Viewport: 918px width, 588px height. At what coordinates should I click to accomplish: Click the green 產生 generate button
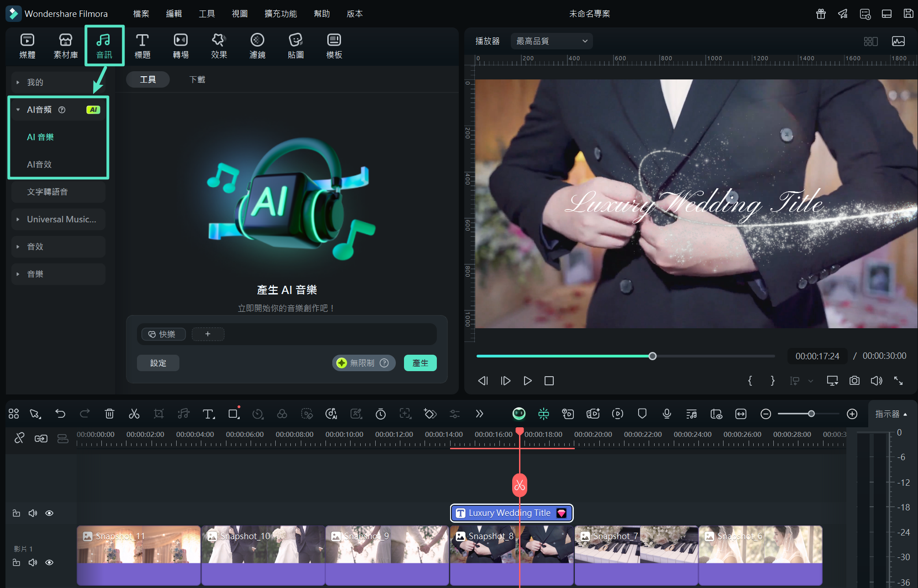420,363
